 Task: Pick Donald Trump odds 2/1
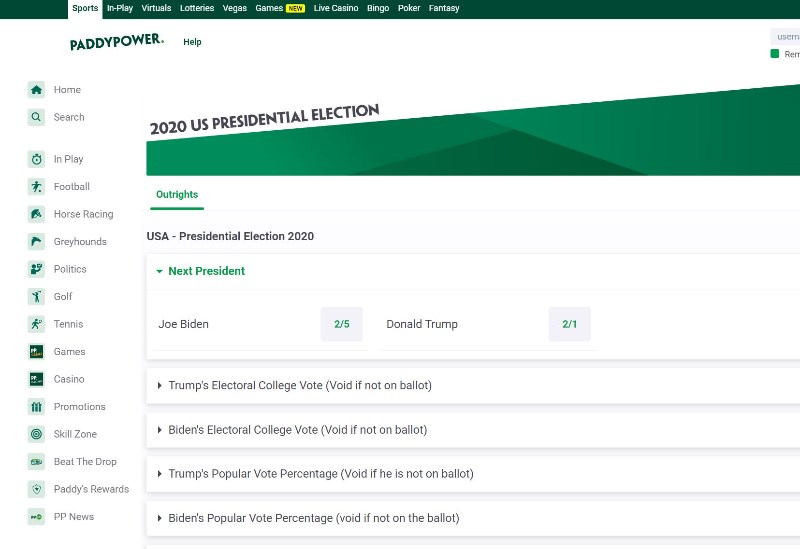[569, 324]
